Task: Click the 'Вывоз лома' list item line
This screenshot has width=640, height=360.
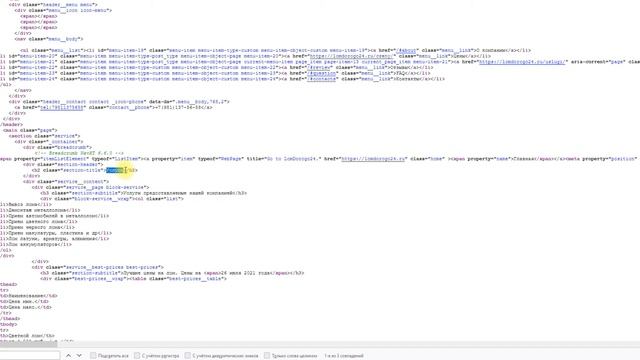Action: pos(26,204)
